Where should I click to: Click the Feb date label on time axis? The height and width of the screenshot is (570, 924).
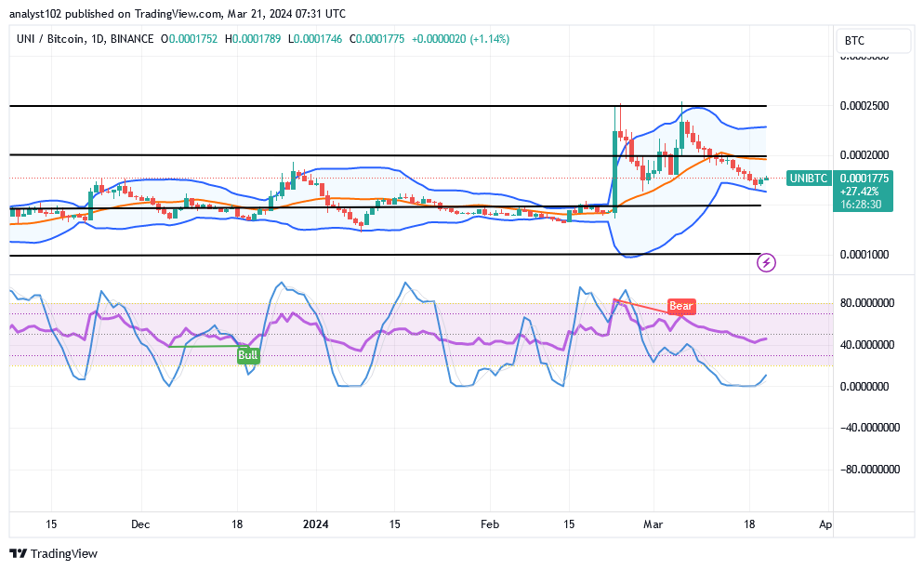click(490, 524)
